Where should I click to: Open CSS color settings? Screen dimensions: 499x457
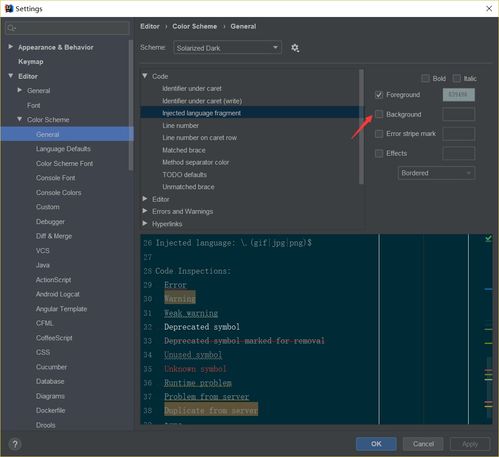pyautogui.click(x=43, y=352)
